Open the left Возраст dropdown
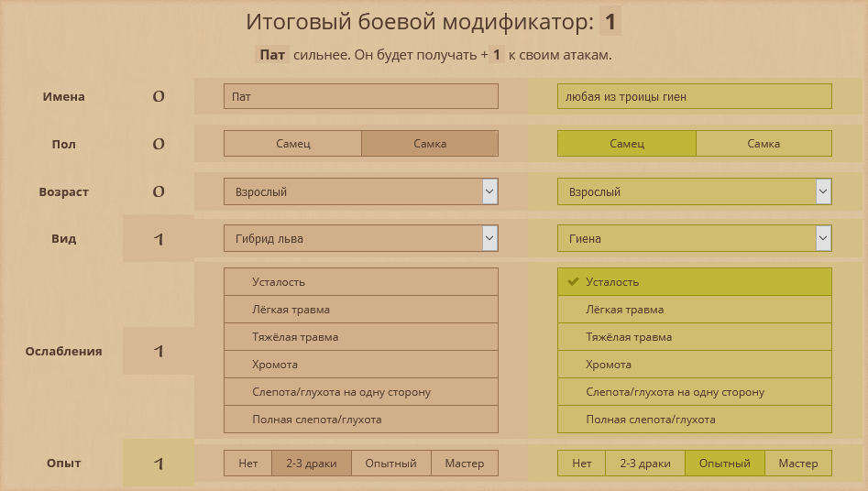Screen dimensions: 868x491 (x=361, y=191)
